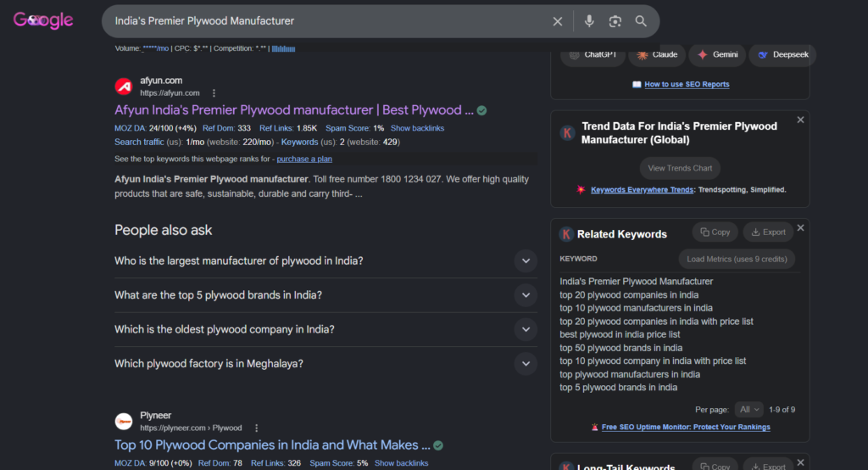
Task: Click verified badge on Afyun result title
Action: [x=481, y=110]
